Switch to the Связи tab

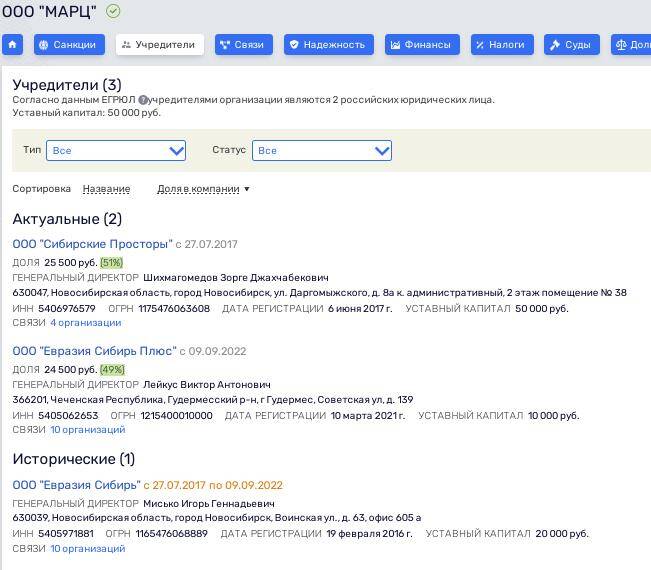pyautogui.click(x=243, y=45)
